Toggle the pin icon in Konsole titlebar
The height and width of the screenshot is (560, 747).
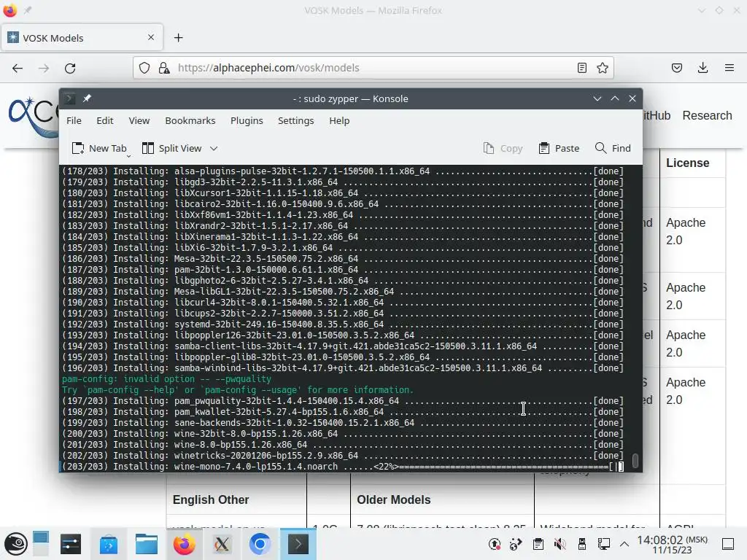(87, 98)
